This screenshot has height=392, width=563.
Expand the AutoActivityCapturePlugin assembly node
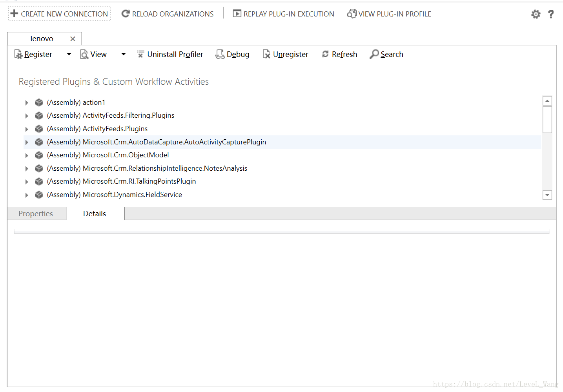coord(27,142)
